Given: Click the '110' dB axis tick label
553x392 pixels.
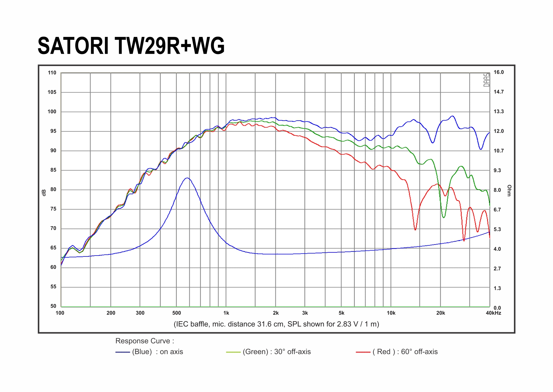Looking at the screenshot, I should coord(52,73).
